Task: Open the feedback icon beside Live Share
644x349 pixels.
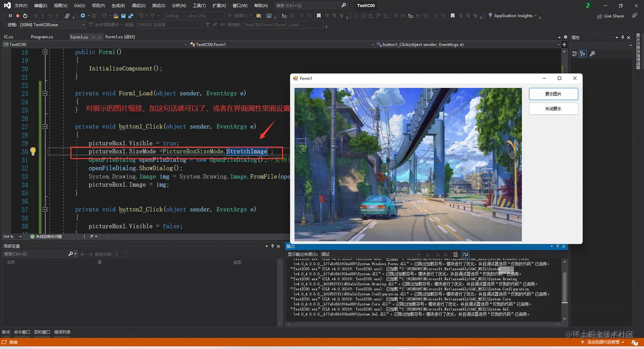Action: click(x=634, y=16)
